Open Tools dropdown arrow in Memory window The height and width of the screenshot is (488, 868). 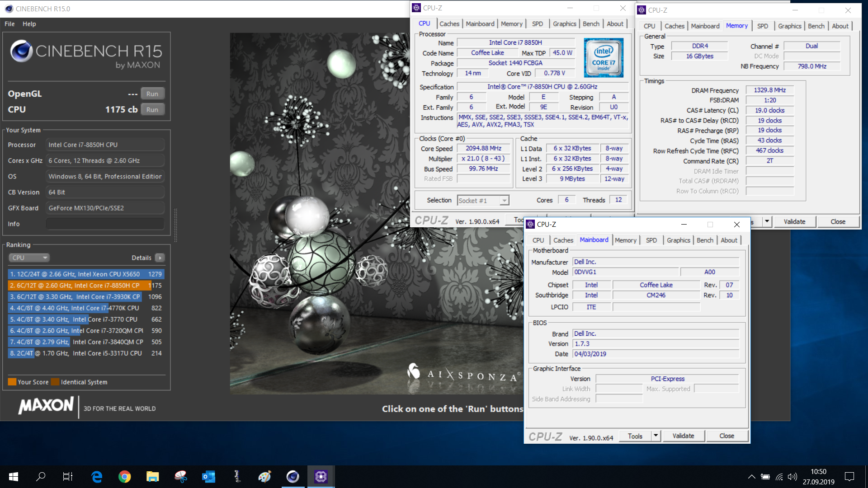pos(767,222)
